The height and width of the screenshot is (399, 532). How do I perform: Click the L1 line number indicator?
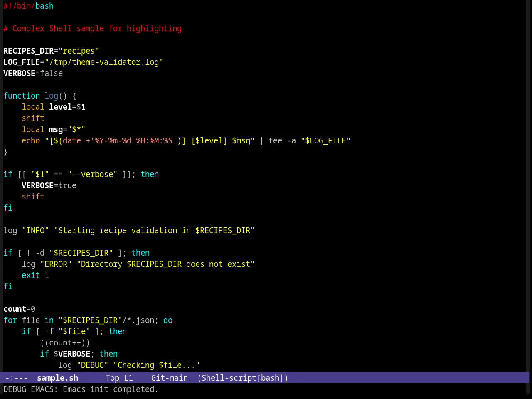click(128, 378)
